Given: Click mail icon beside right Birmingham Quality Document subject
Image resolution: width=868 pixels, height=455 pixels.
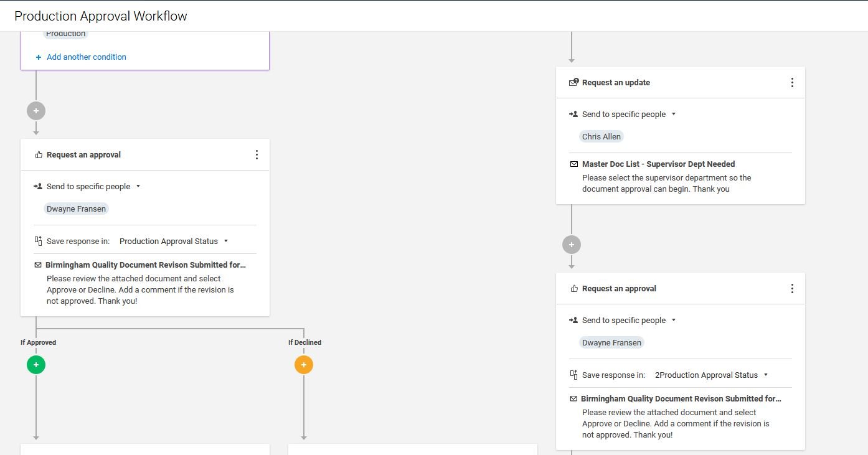Looking at the screenshot, I should click(573, 399).
